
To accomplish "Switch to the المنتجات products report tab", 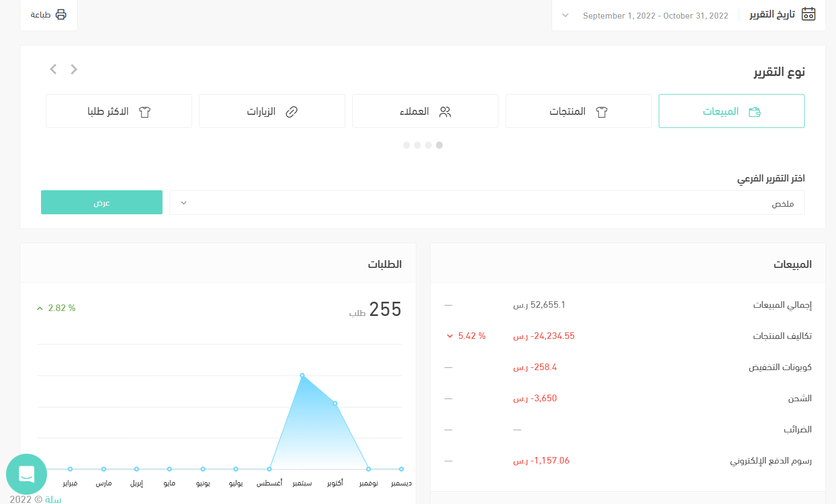I will [x=578, y=112].
